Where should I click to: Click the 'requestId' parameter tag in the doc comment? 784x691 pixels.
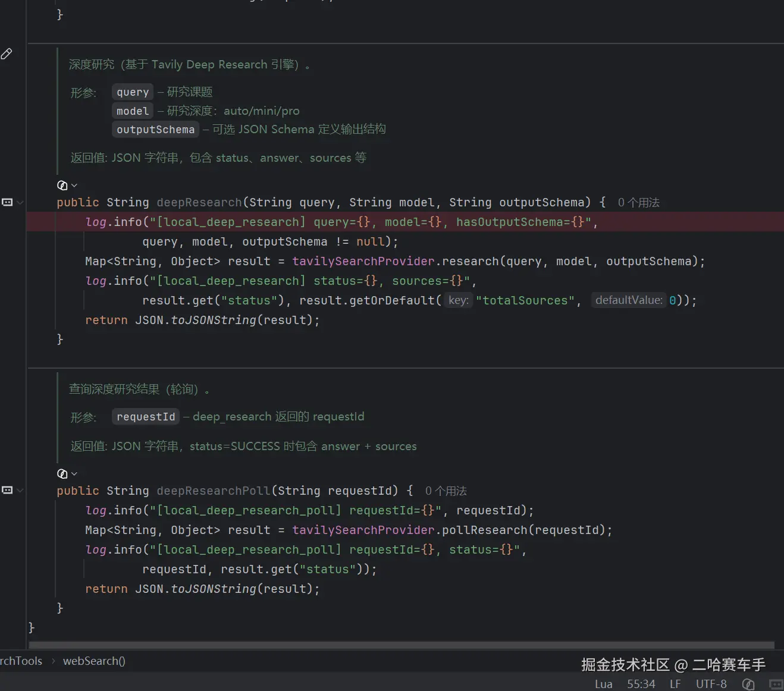[x=146, y=417]
